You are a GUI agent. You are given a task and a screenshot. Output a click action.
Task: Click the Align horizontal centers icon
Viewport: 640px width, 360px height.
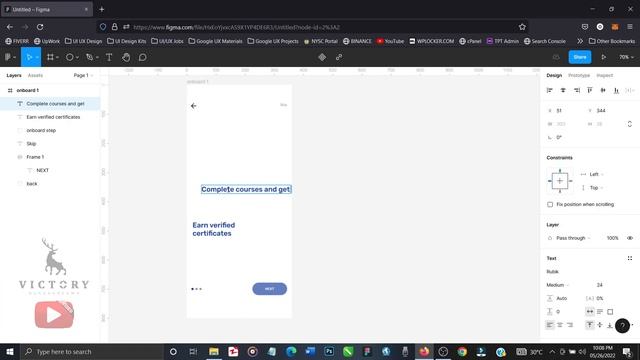tap(563, 90)
